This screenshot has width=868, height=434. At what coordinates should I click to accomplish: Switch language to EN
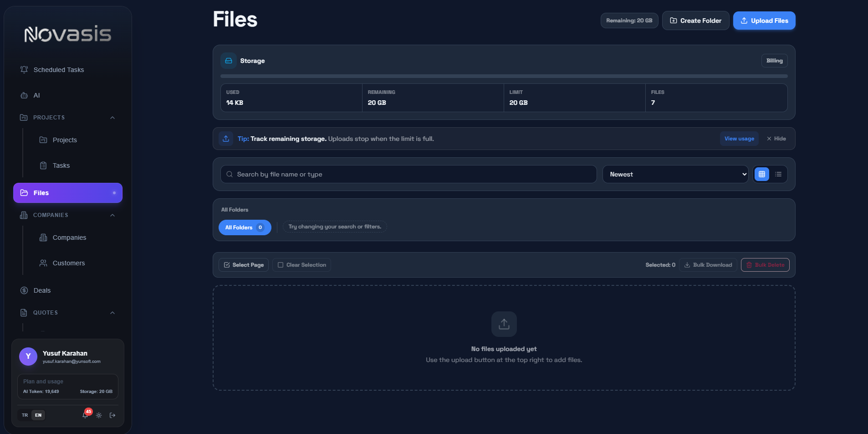(x=38, y=415)
